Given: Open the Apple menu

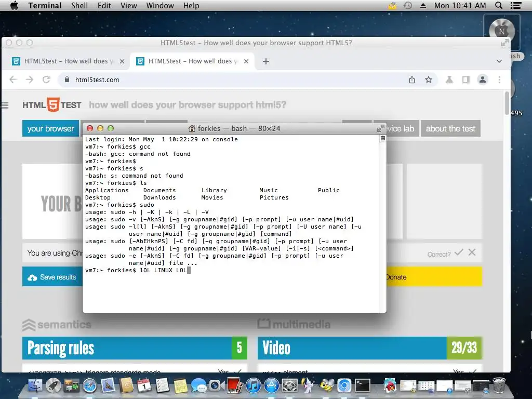Looking at the screenshot, I should (x=14, y=5).
